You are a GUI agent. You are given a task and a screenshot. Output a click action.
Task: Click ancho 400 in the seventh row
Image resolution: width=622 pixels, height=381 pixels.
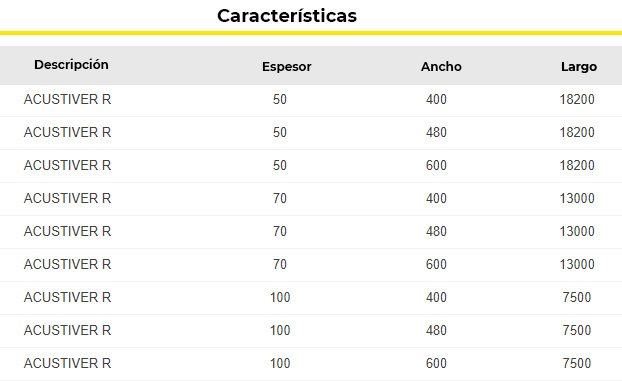(x=436, y=297)
